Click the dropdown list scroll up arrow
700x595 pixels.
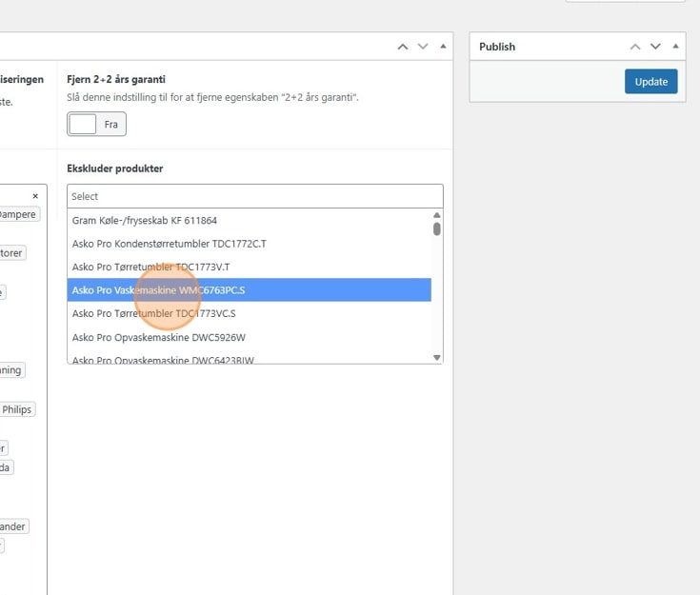(436, 215)
